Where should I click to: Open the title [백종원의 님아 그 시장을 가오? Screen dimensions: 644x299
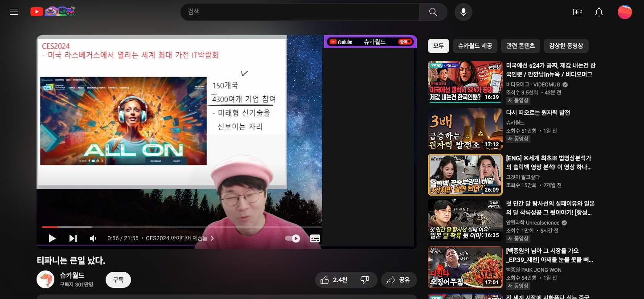coord(550,255)
